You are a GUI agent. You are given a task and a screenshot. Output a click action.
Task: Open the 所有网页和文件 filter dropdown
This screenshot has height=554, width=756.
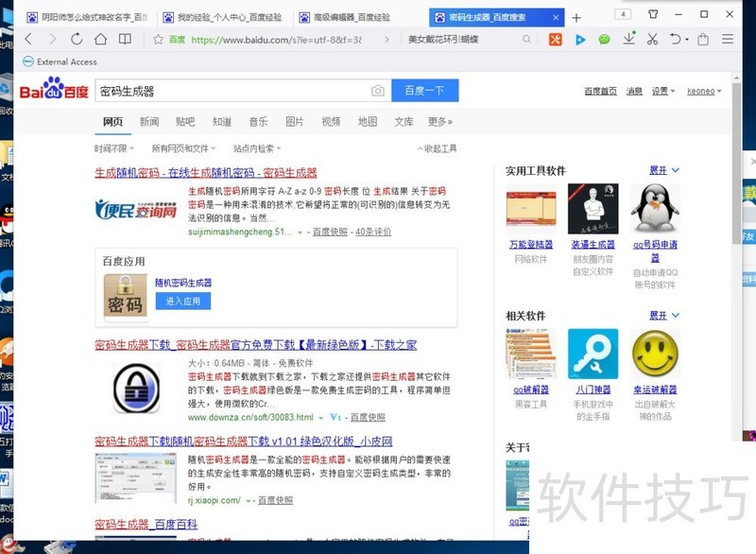pyautogui.click(x=183, y=148)
